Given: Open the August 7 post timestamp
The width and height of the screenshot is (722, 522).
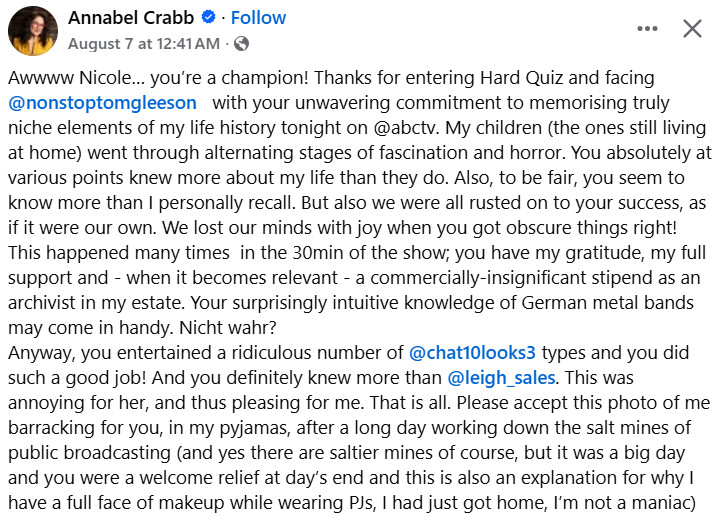Looking at the screenshot, I should point(143,44).
